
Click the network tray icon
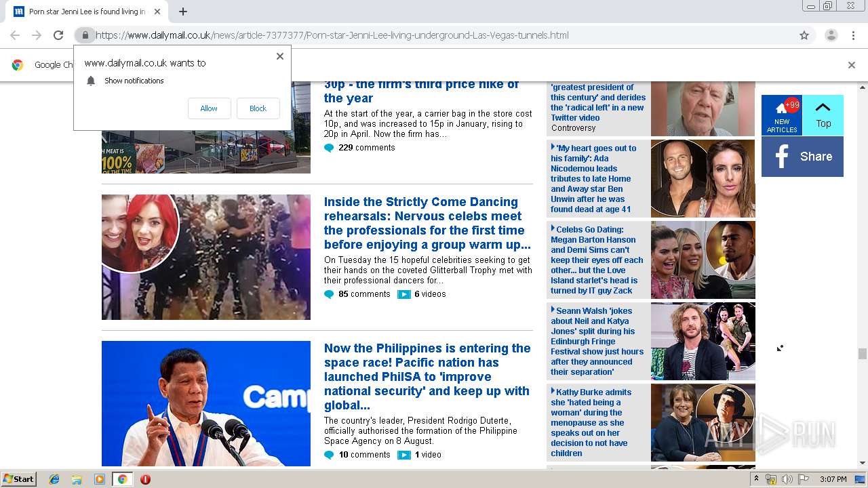(x=771, y=479)
